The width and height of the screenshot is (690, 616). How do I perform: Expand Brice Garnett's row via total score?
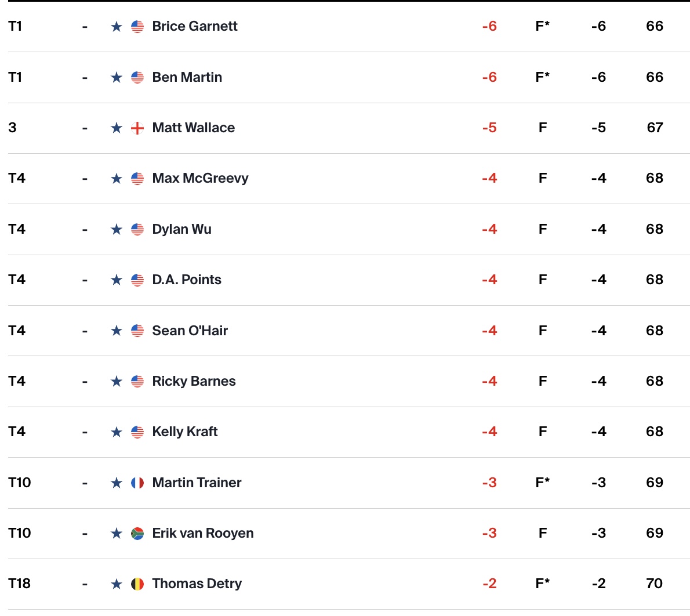coord(489,27)
